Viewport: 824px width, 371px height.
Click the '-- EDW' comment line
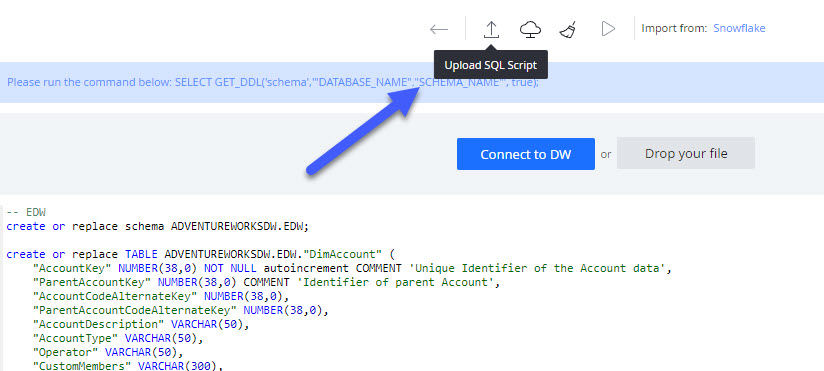(x=26, y=213)
